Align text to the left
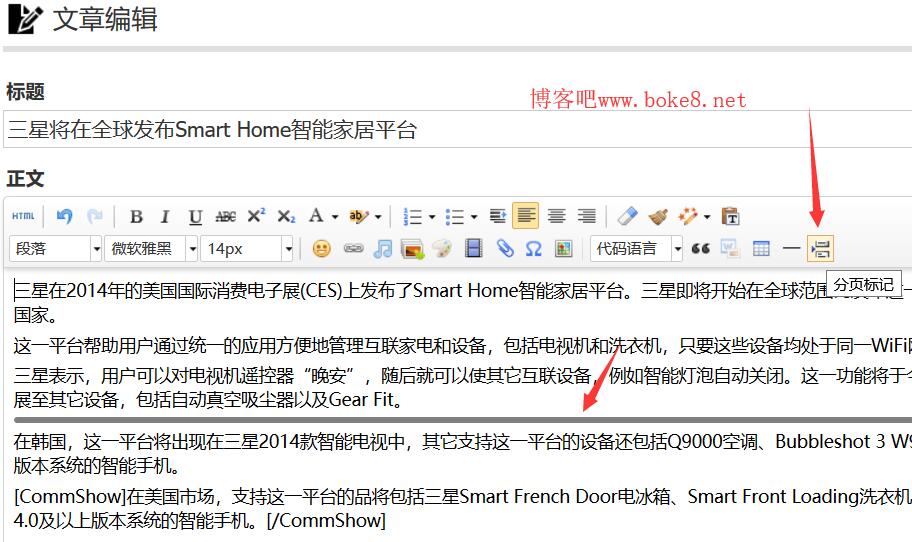Image resolution: width=912 pixels, height=542 pixels. (x=525, y=216)
